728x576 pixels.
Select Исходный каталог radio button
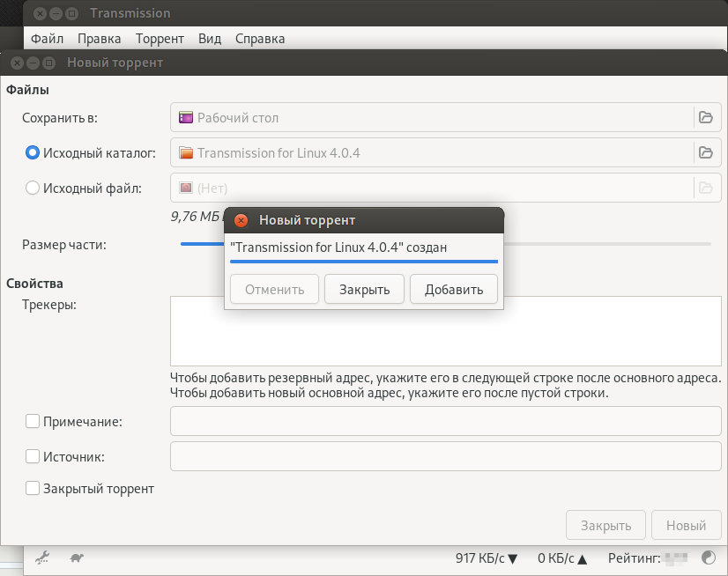click(x=33, y=152)
